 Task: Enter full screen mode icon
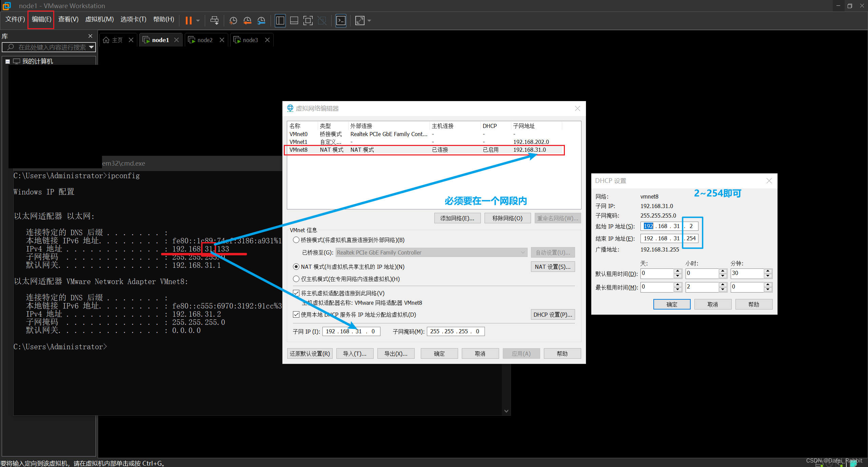(308, 21)
